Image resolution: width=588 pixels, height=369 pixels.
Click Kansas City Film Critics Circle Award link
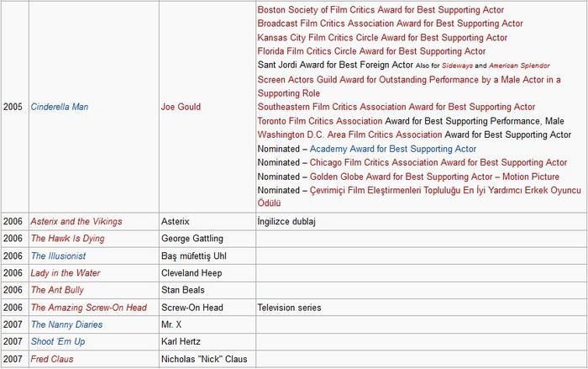[382, 38]
